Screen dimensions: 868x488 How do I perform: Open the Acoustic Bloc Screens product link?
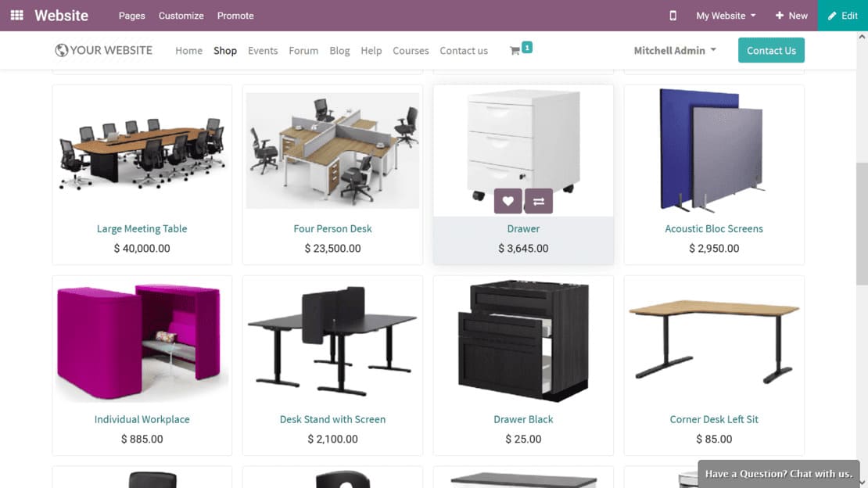[x=713, y=229]
